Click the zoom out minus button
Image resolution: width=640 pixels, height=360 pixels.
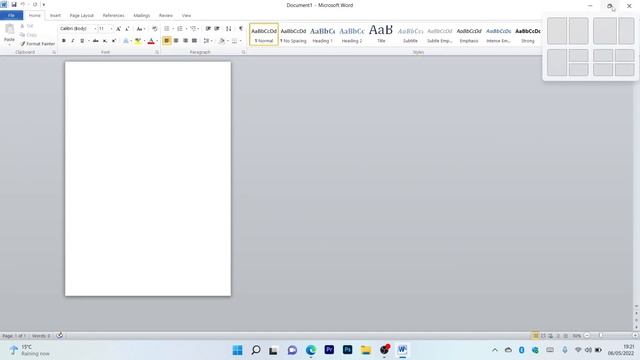point(587,336)
